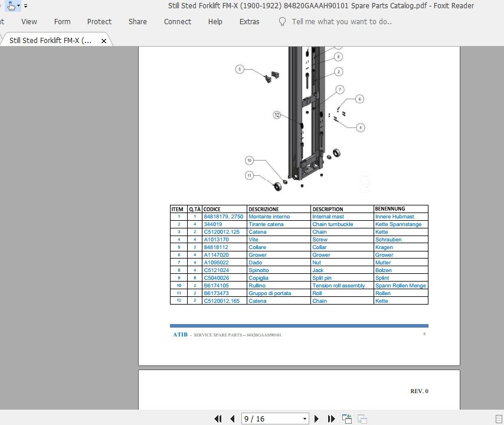Close the Still Sted Forklift document tab
This screenshot has height=425, width=504.
(x=104, y=41)
